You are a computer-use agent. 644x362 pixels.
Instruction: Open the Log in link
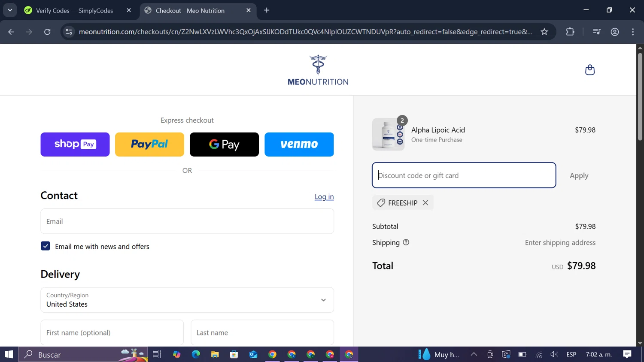324,196
